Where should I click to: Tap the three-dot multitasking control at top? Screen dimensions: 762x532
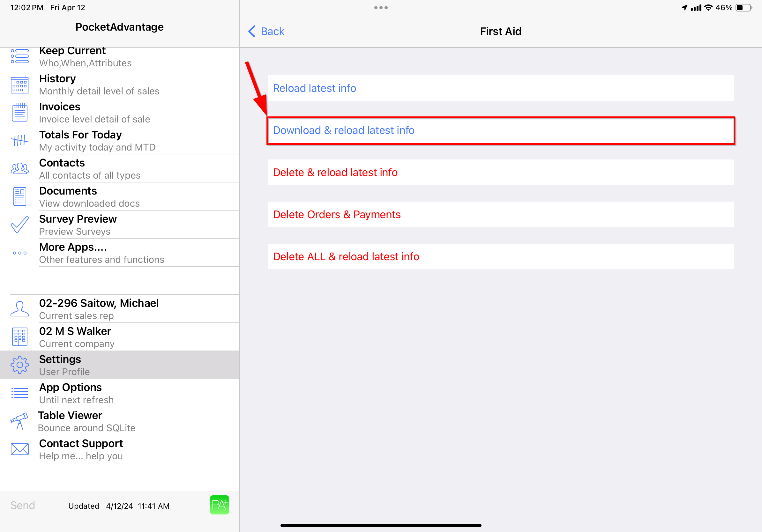381,8
